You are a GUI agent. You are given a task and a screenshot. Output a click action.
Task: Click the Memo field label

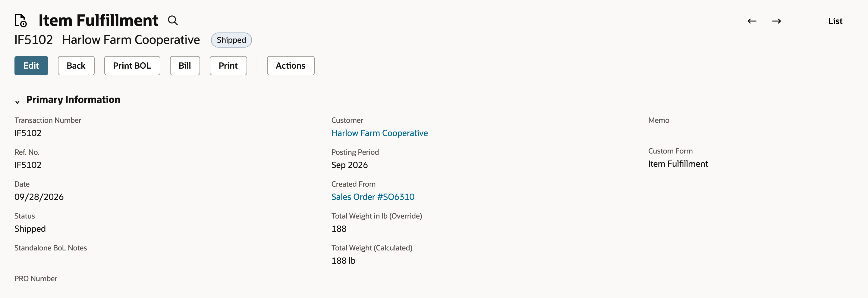coord(659,120)
